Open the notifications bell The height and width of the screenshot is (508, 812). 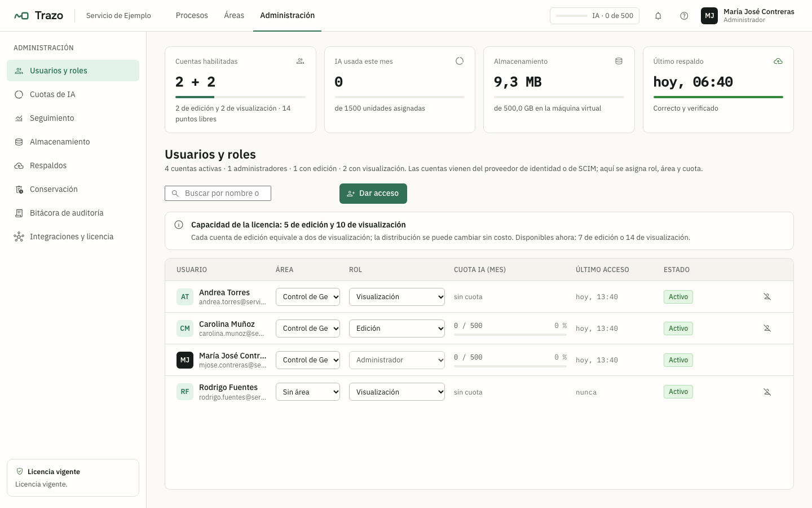(658, 16)
